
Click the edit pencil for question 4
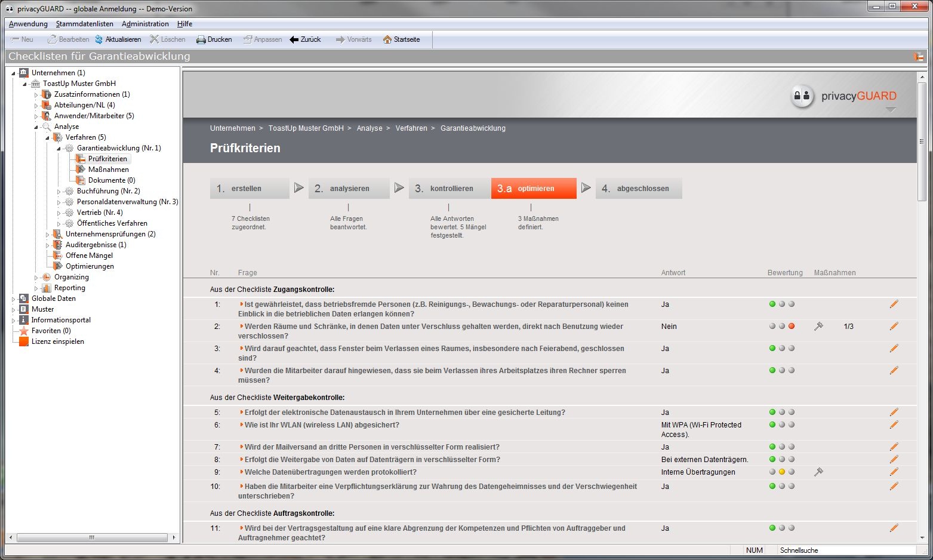pos(894,371)
